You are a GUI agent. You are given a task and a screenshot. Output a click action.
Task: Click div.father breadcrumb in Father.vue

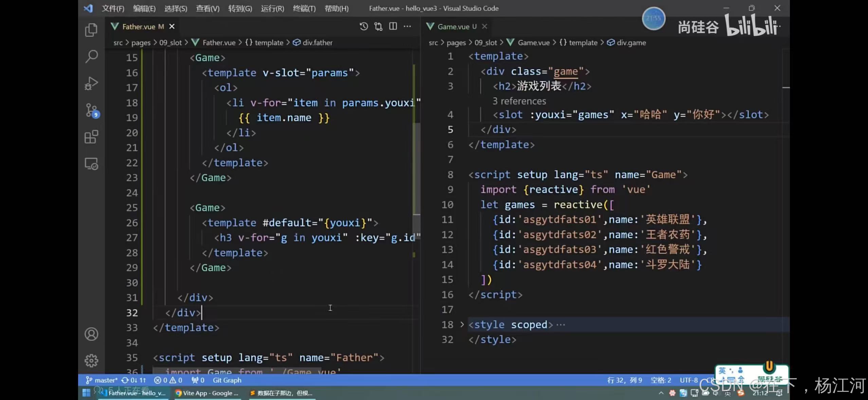[317, 43]
